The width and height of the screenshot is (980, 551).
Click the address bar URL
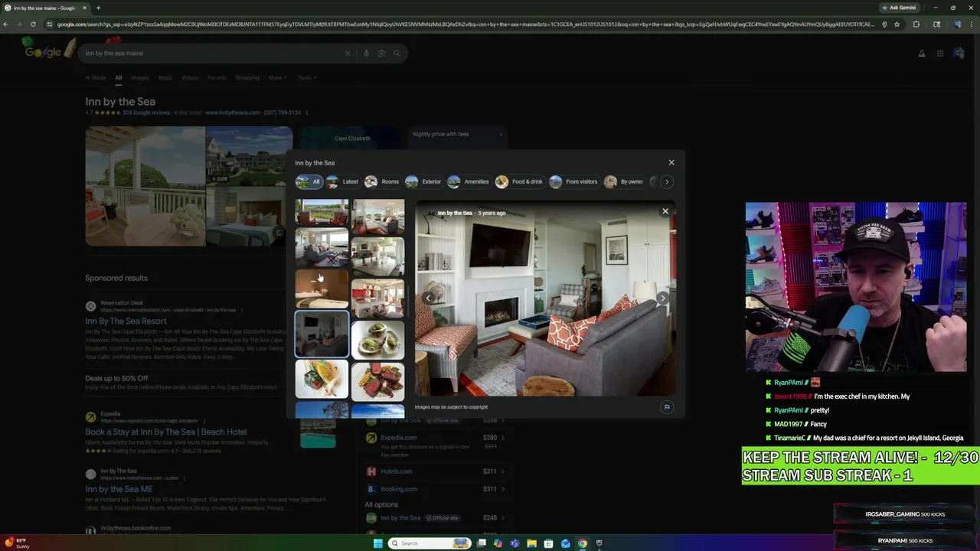coord(465,24)
